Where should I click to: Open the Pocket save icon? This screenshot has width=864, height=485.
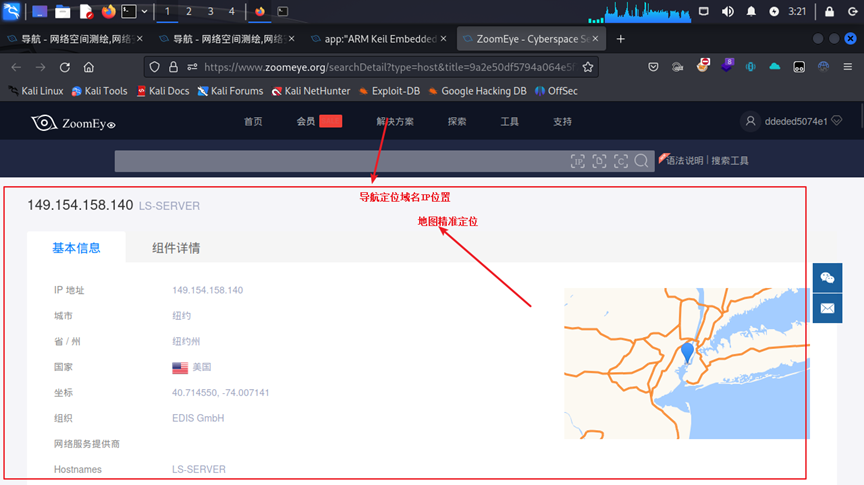(x=653, y=67)
